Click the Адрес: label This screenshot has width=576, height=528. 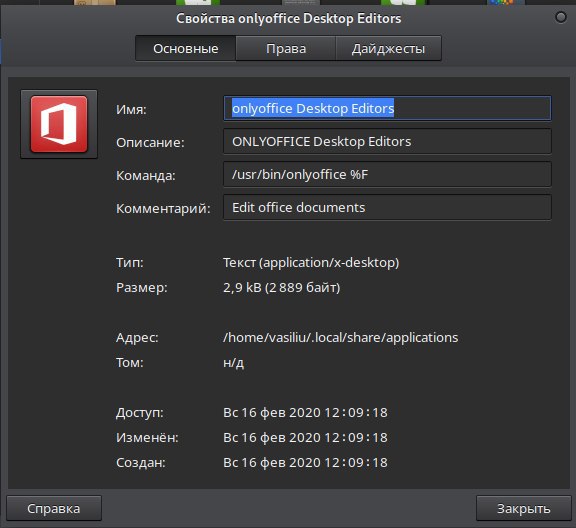coord(137,338)
